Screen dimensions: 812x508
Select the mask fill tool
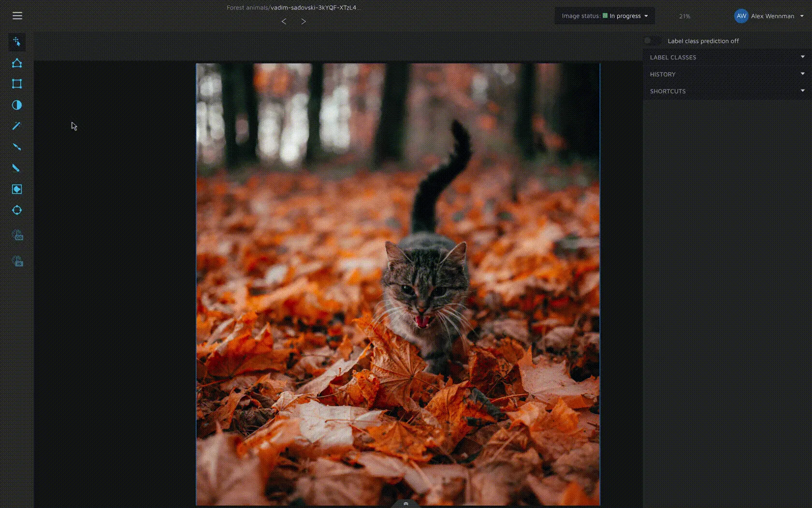(x=17, y=189)
